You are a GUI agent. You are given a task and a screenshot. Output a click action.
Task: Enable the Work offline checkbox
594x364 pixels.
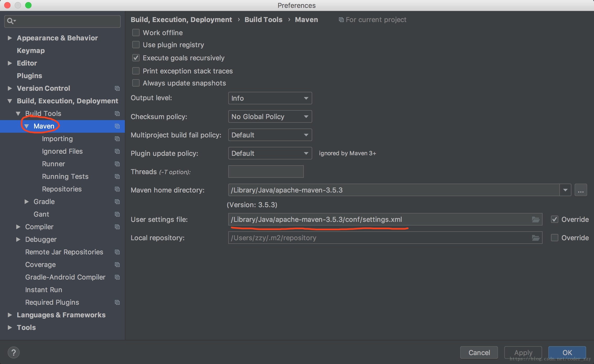[136, 33]
